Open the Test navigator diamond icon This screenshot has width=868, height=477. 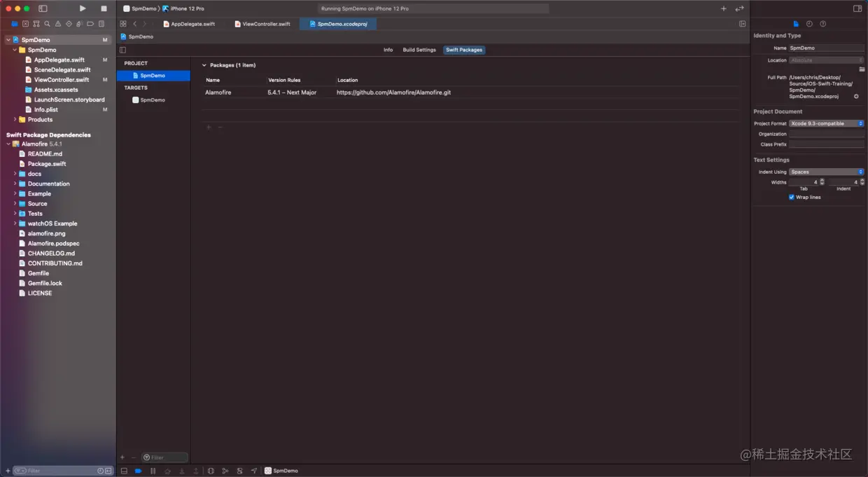(x=69, y=24)
